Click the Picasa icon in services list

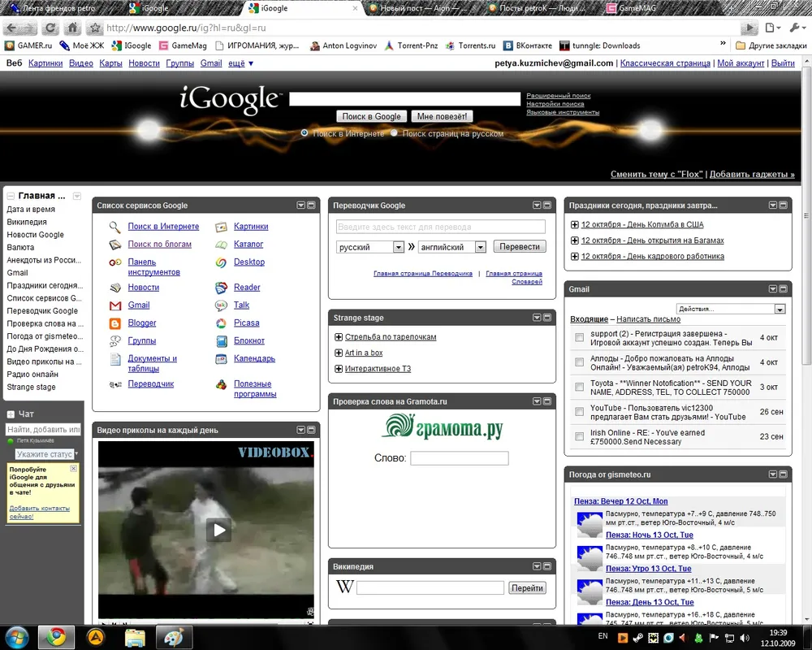click(x=221, y=323)
